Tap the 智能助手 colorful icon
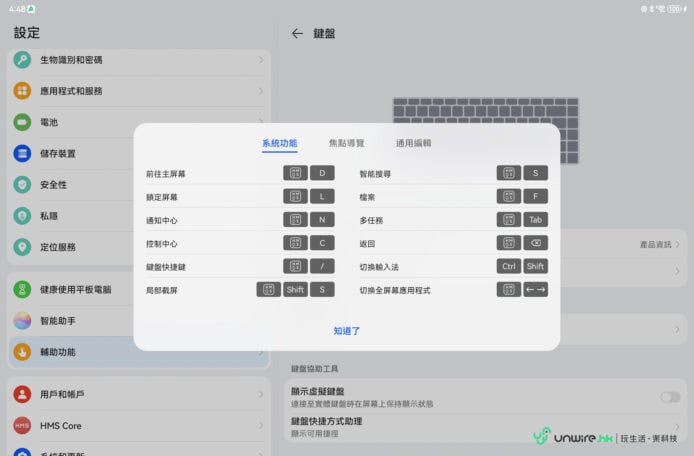 coord(22,321)
